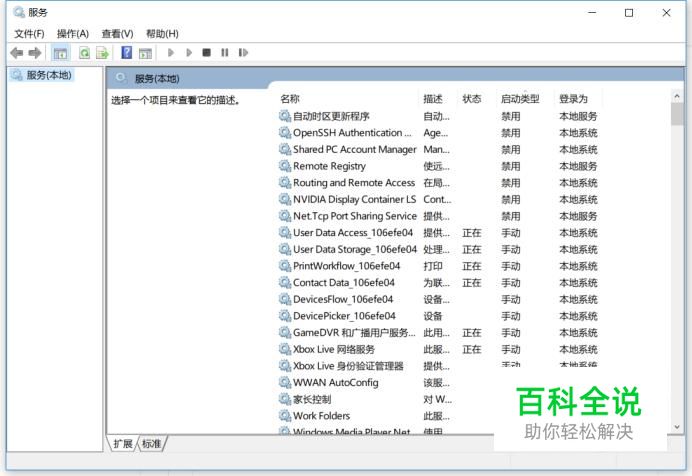Click the scrollbar down arrow
The height and width of the screenshot is (476, 692).
[677, 427]
